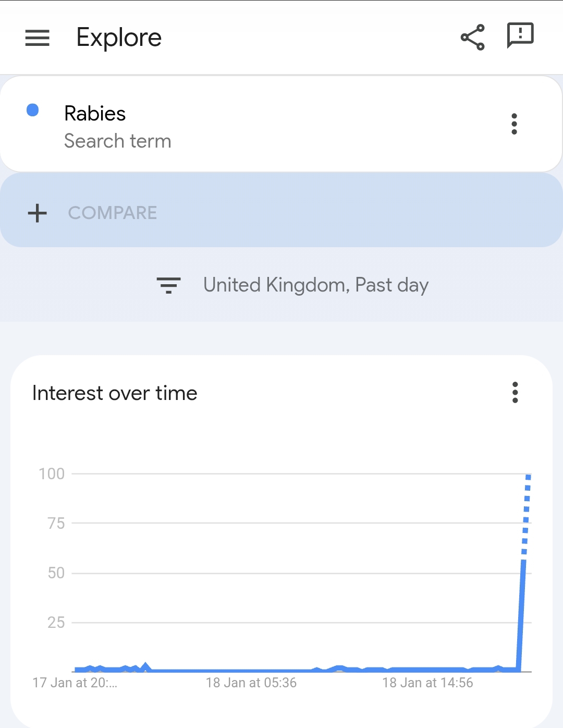Change the United Kingdom, Past day filter
Image resolution: width=563 pixels, height=728 pixels.
[x=315, y=285]
